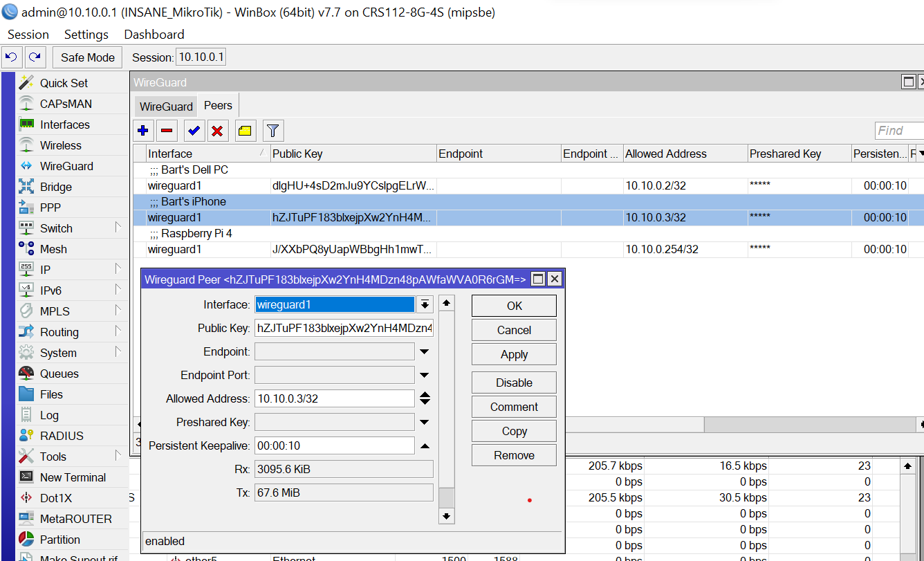Expand the MPLS submenu
The height and width of the screenshot is (561, 924).
118,311
